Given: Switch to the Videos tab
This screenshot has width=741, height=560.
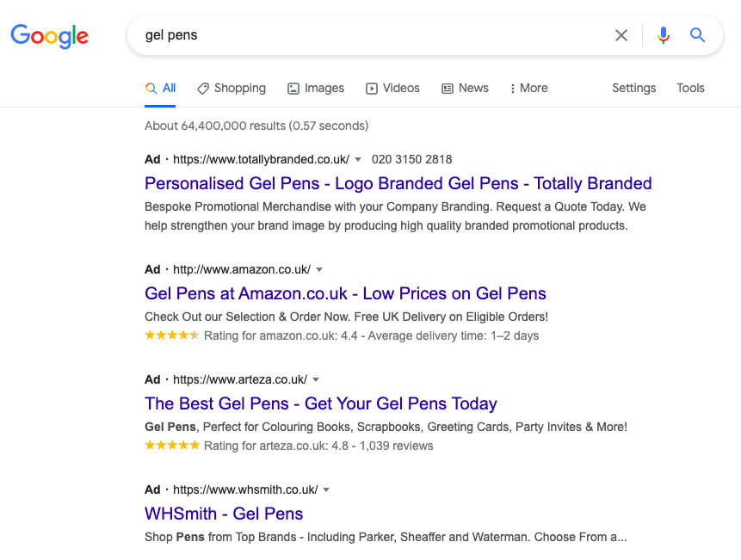Looking at the screenshot, I should pyautogui.click(x=392, y=89).
